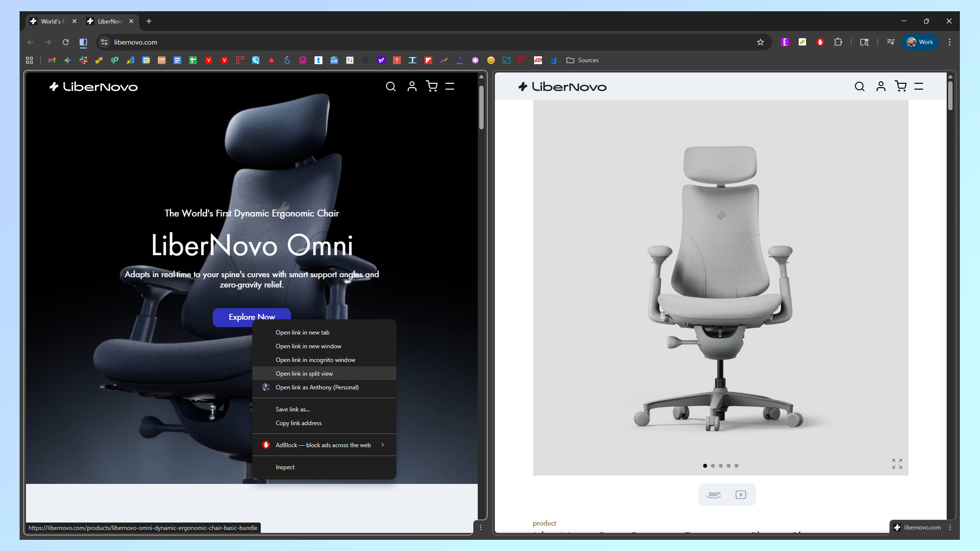Expand the AdBlock submenu arrow

383,445
